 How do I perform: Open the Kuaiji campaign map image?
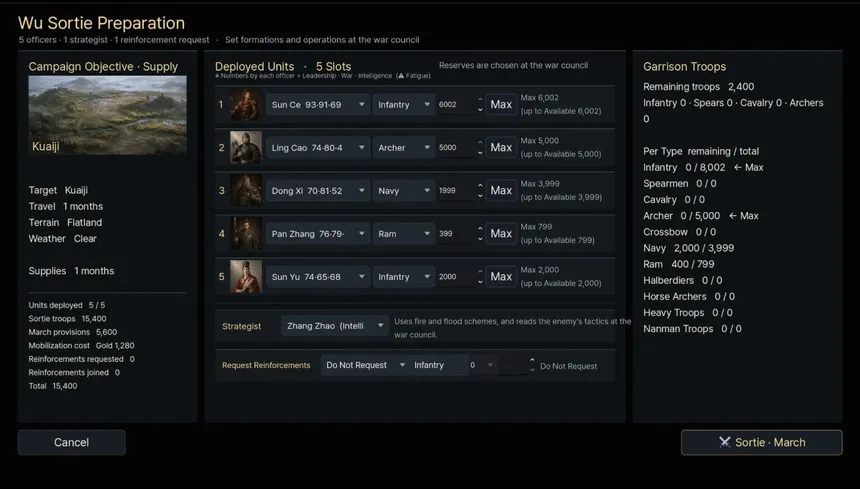click(108, 115)
